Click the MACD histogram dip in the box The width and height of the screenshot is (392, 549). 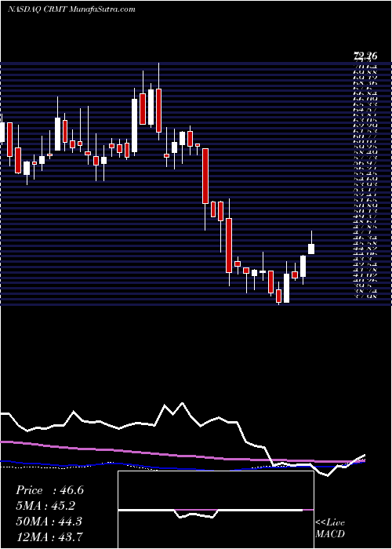(x=196, y=514)
